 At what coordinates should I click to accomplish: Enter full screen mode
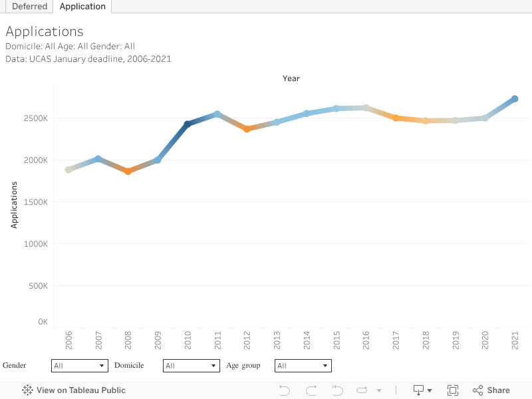pos(453,390)
